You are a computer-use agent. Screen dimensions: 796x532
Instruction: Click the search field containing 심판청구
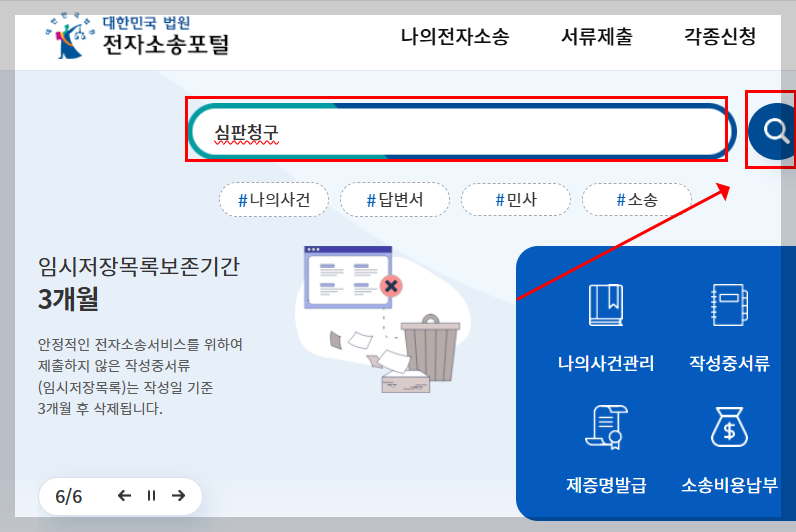click(x=462, y=131)
